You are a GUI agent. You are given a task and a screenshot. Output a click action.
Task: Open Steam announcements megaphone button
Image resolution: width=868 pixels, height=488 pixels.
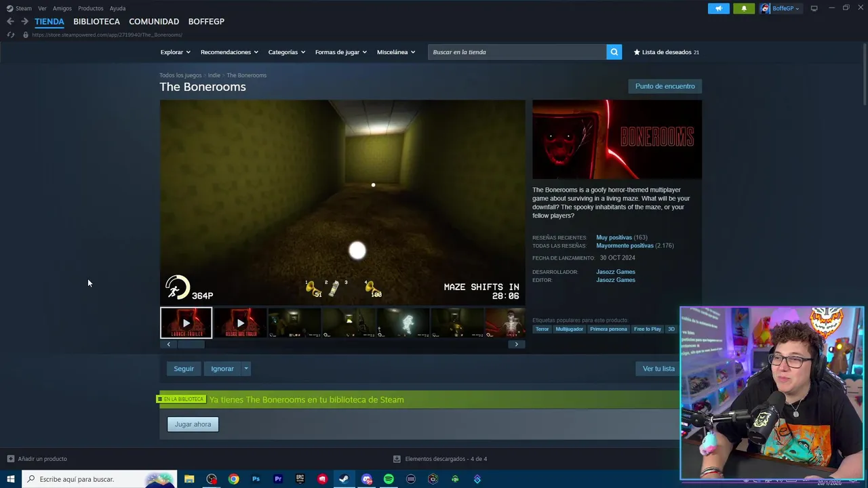719,8
